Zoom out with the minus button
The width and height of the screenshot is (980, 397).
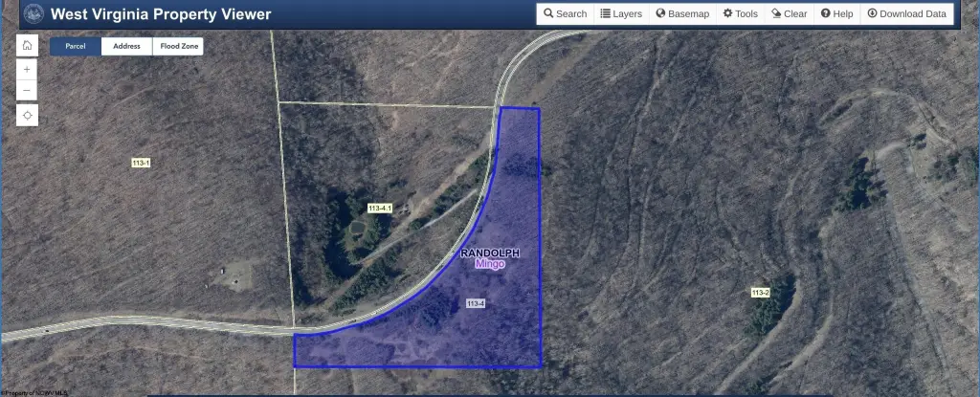pos(27,91)
